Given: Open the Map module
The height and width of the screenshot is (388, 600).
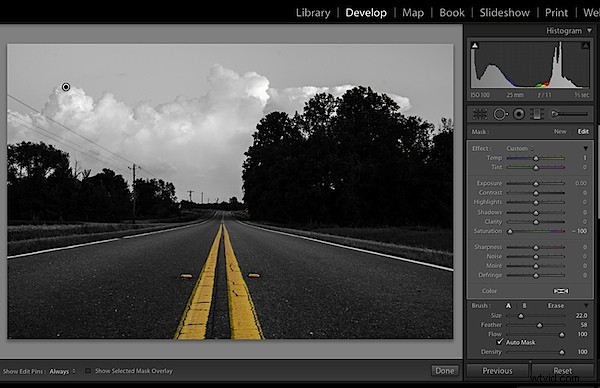Looking at the screenshot, I should (413, 13).
